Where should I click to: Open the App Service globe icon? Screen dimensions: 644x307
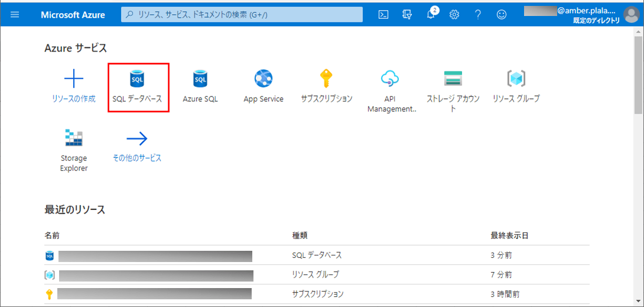coord(264,78)
